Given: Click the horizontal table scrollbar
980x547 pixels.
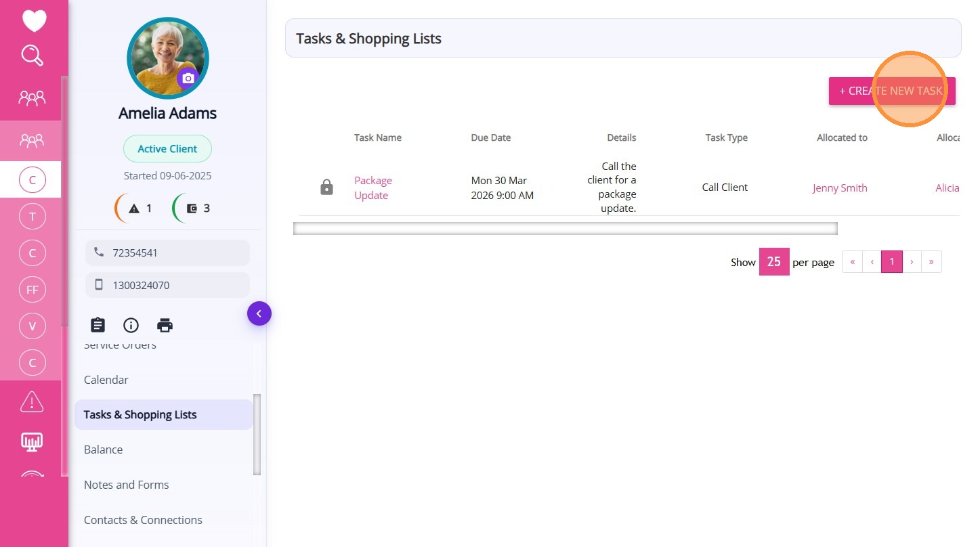Looking at the screenshot, I should 565,229.
